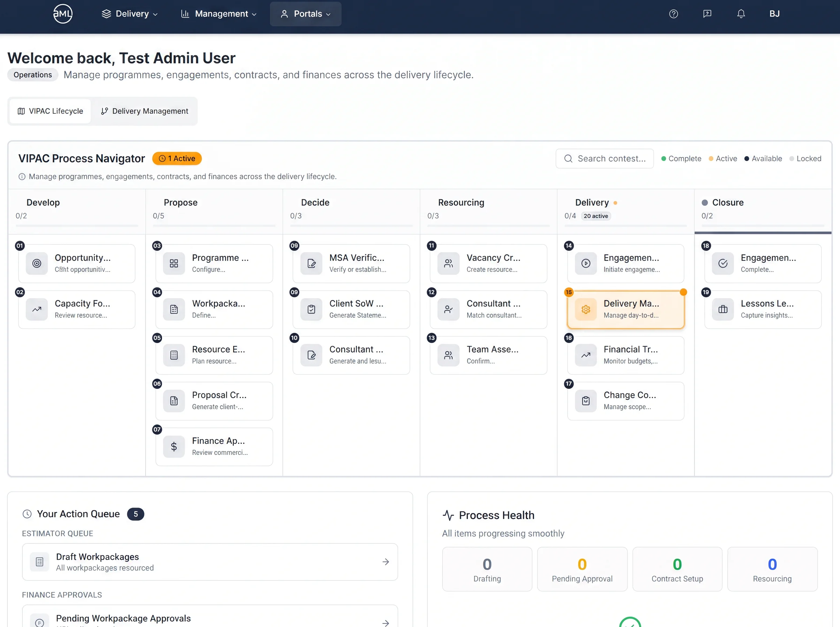The width and height of the screenshot is (840, 627).
Task: Open the notifications bell
Action: pyautogui.click(x=741, y=14)
